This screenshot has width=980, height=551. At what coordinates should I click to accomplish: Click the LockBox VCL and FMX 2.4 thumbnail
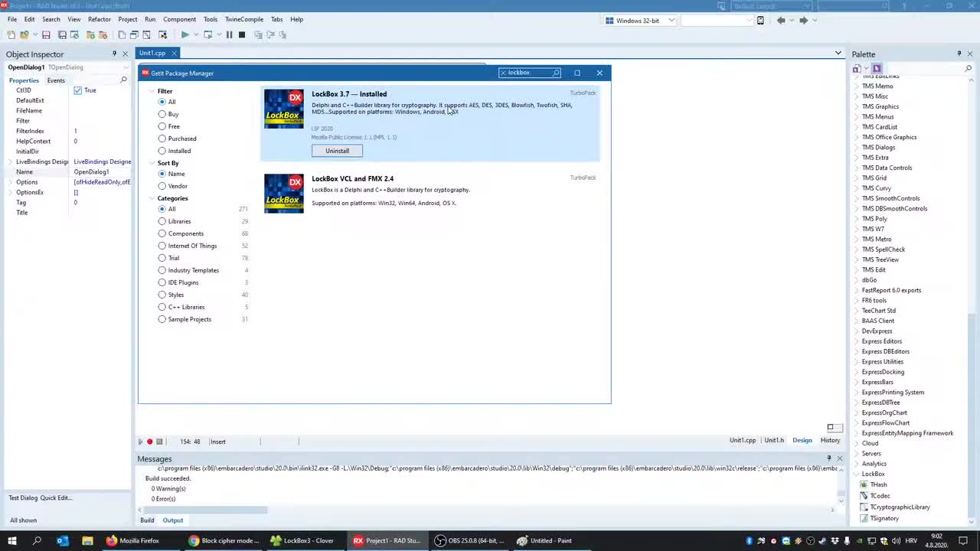click(x=284, y=194)
